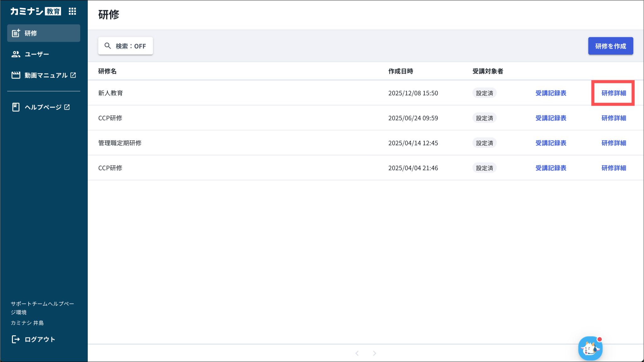Click the 作成日時 column header
This screenshot has width=644, height=362.
[400, 71]
